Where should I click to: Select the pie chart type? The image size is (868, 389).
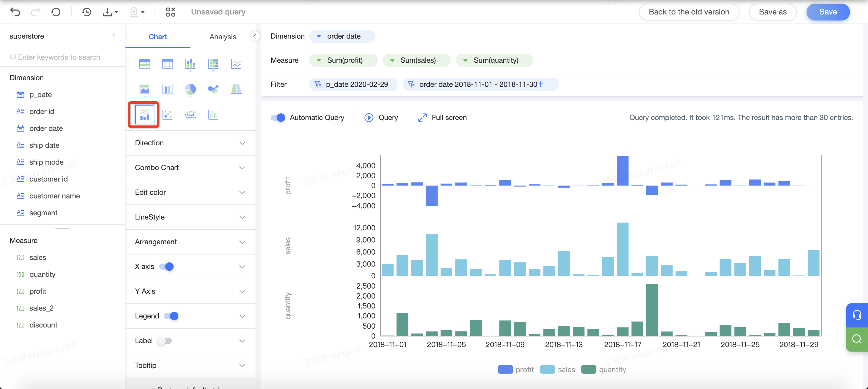pos(190,89)
